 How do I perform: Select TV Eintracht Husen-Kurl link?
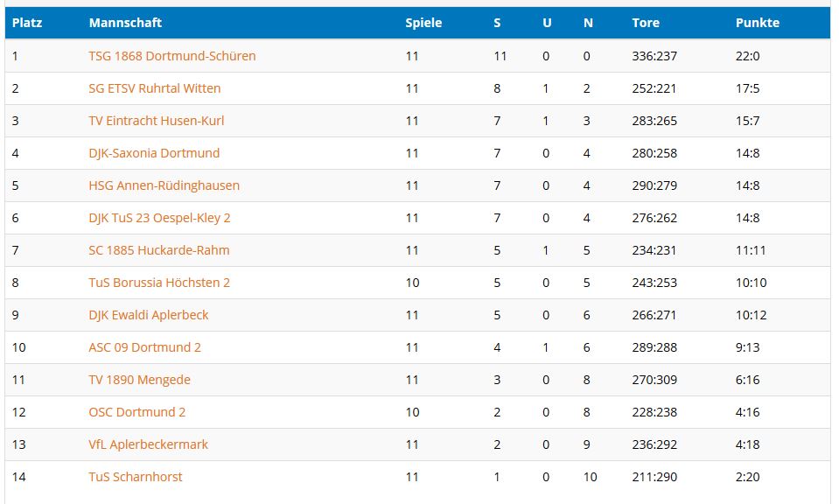(157, 121)
